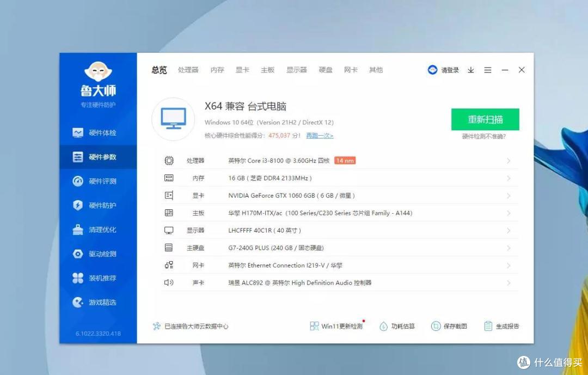This screenshot has width=588, height=375.
Task: Click the sound card speaker icon
Action: [x=169, y=283]
